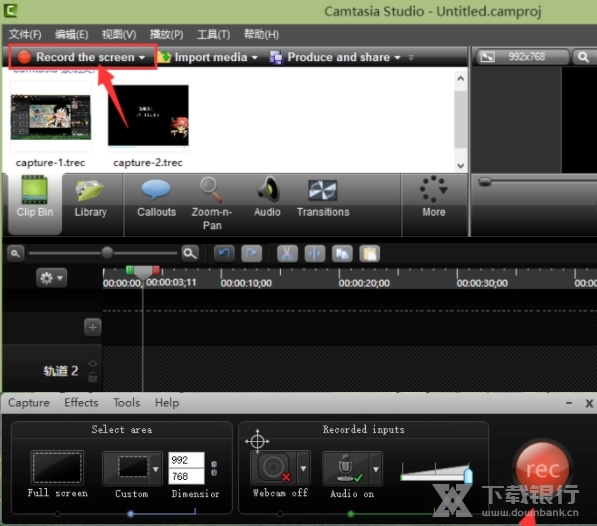Click the crosshair area selector icon
Screen dimensions: 597x526
click(257, 441)
